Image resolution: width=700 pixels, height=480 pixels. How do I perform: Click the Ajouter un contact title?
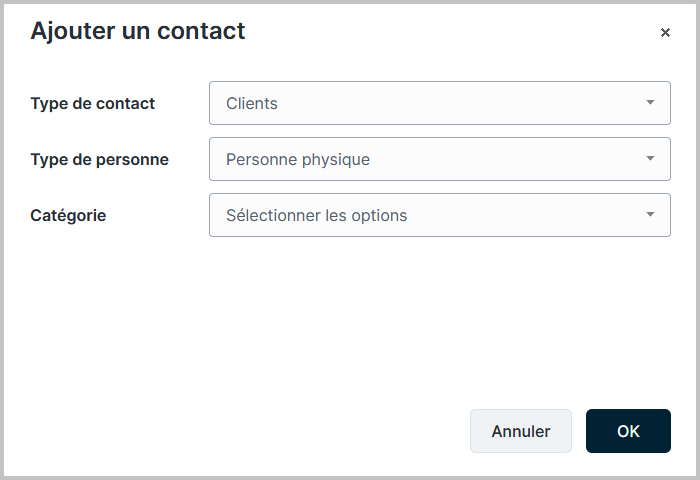point(138,31)
